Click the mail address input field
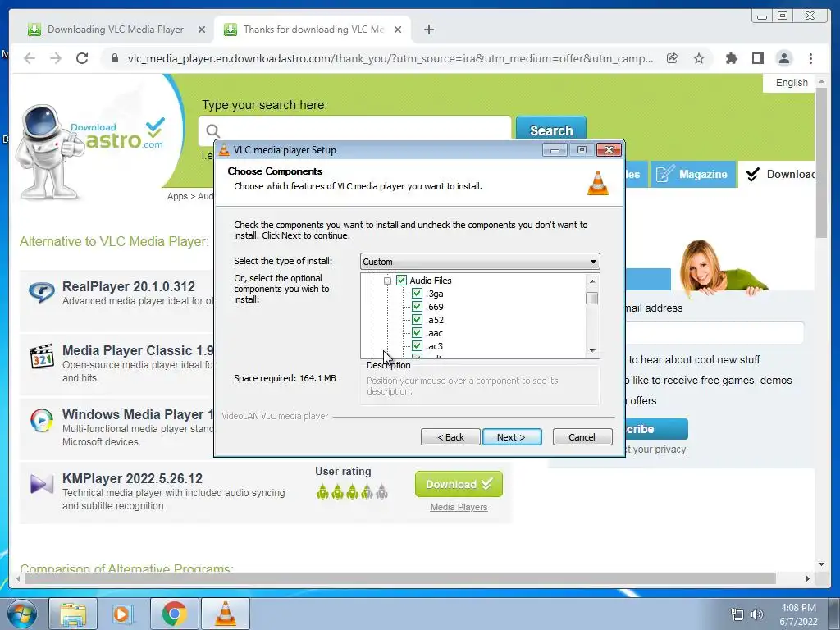Screen dimensions: 840x630 point(714,332)
